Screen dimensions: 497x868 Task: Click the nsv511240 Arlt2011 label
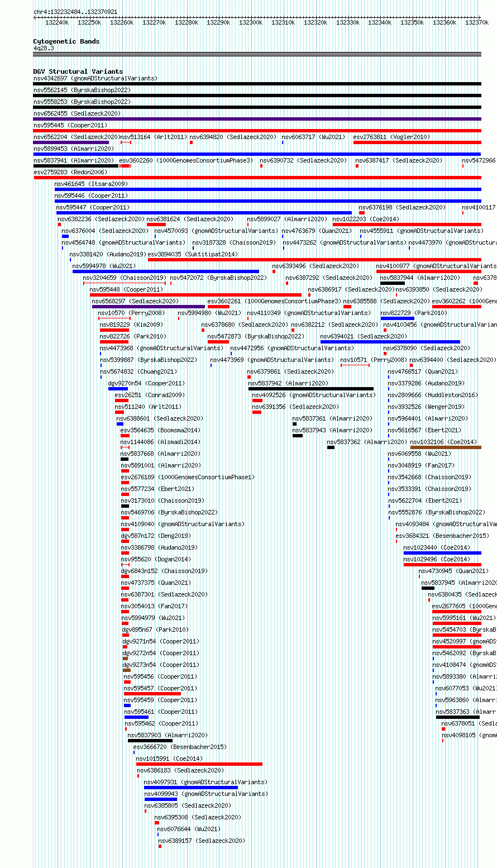click(x=148, y=407)
